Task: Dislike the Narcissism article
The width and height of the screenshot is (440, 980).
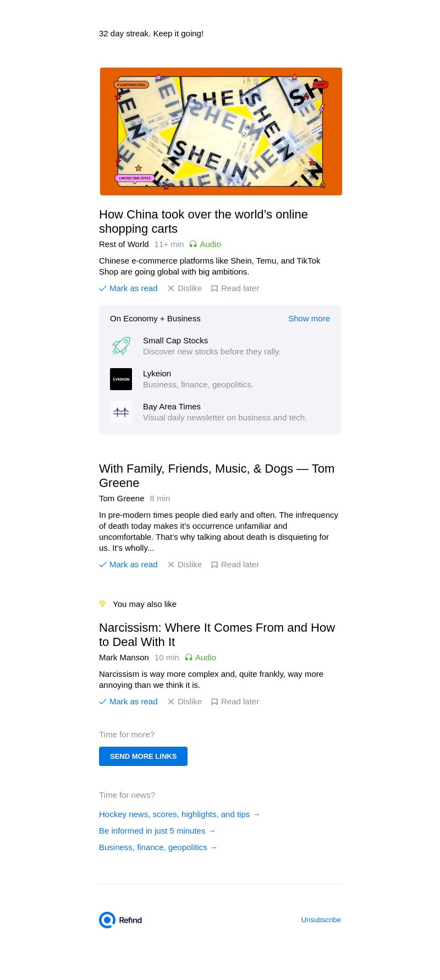Action: coord(185,702)
